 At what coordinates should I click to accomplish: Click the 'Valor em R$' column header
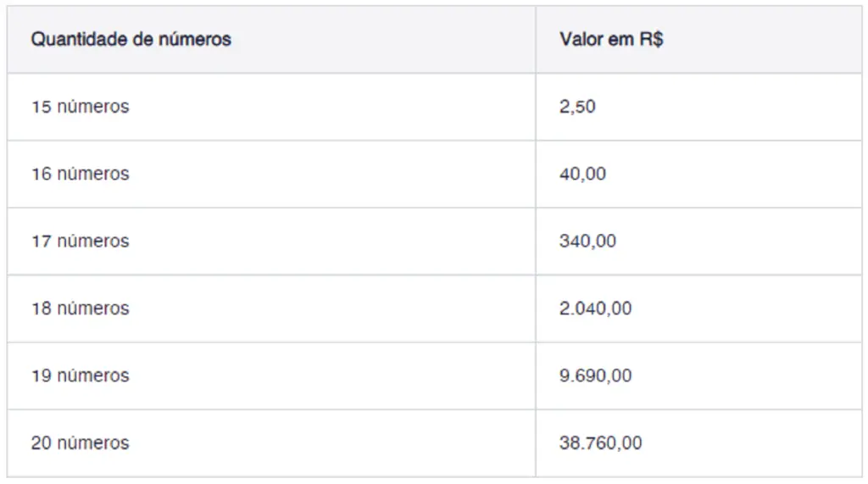pos(610,40)
